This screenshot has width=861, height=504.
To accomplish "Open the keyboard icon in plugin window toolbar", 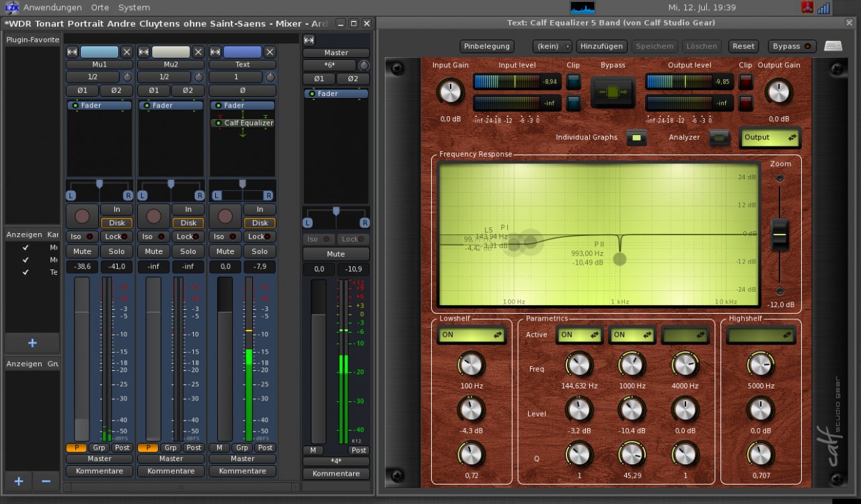I will click(833, 46).
